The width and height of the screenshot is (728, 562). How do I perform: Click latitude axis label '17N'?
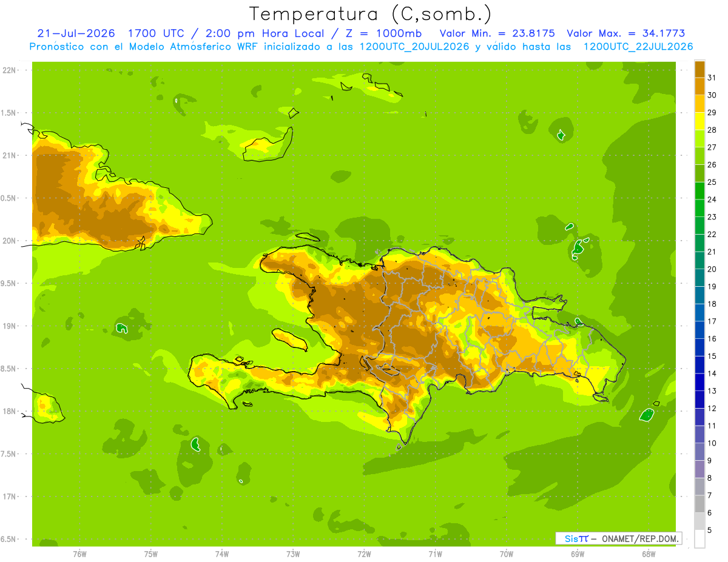9,497
